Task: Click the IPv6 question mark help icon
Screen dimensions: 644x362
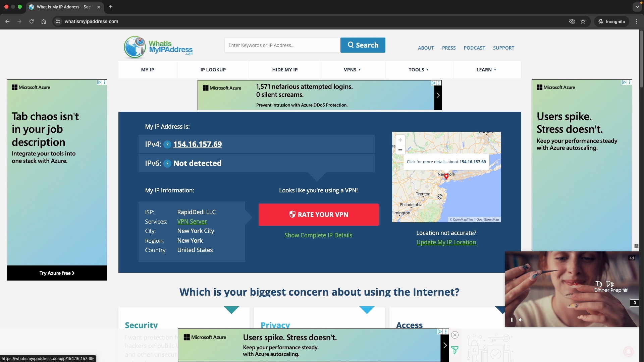Action: [167, 164]
